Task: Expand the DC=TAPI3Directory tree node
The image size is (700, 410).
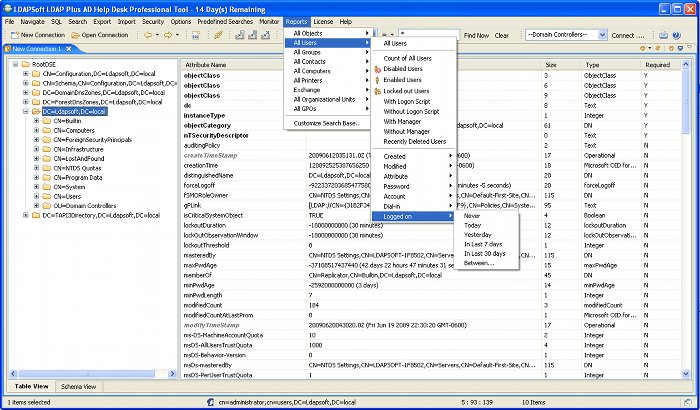Action: click(25, 216)
